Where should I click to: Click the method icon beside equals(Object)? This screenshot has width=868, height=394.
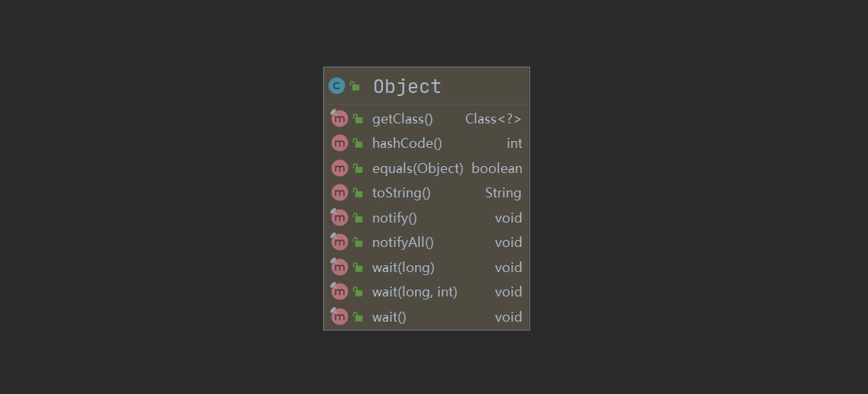click(339, 168)
